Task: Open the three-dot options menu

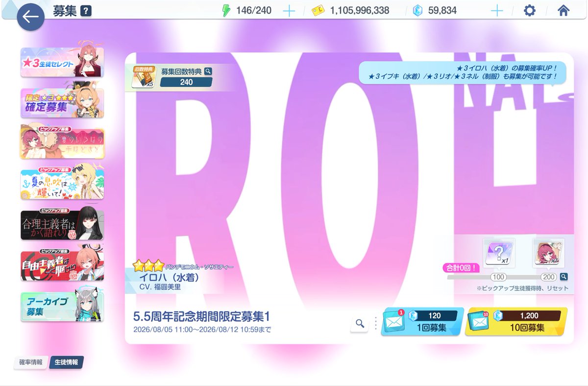Action: [376, 323]
